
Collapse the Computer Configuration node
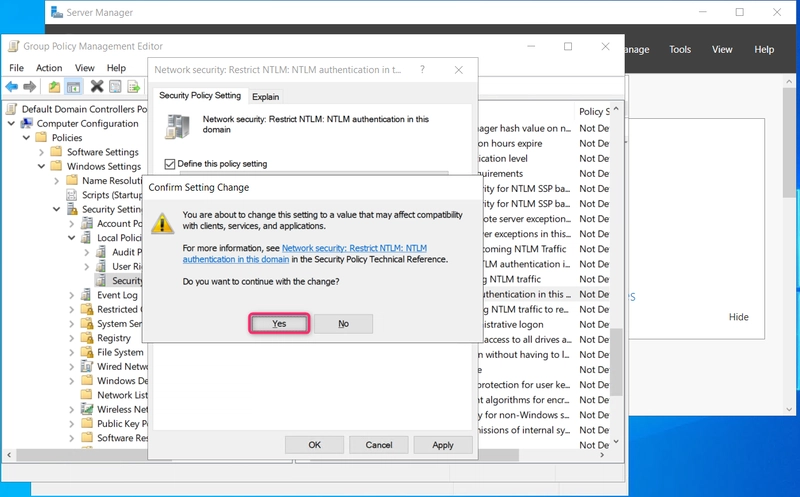[11, 123]
